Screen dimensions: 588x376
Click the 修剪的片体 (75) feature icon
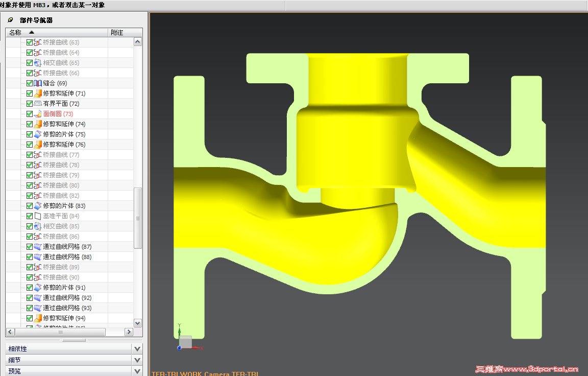(38, 134)
